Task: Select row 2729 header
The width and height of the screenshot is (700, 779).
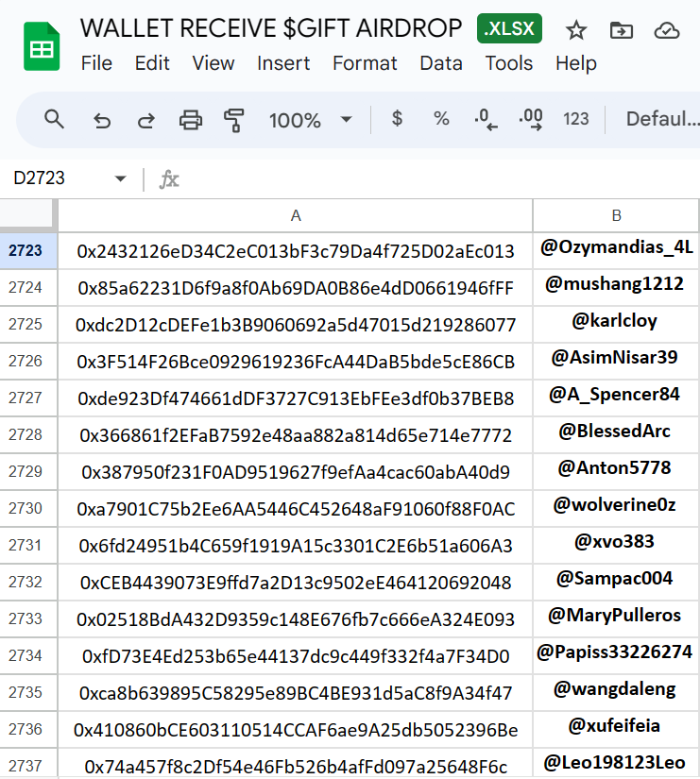Action: [x=29, y=471]
